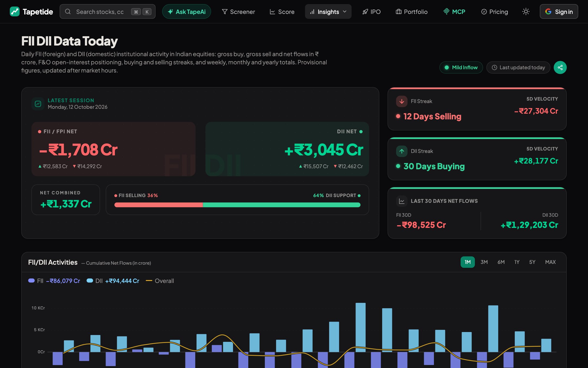Click the Tapetide logo icon
This screenshot has height=368, width=588.
pos(15,11)
